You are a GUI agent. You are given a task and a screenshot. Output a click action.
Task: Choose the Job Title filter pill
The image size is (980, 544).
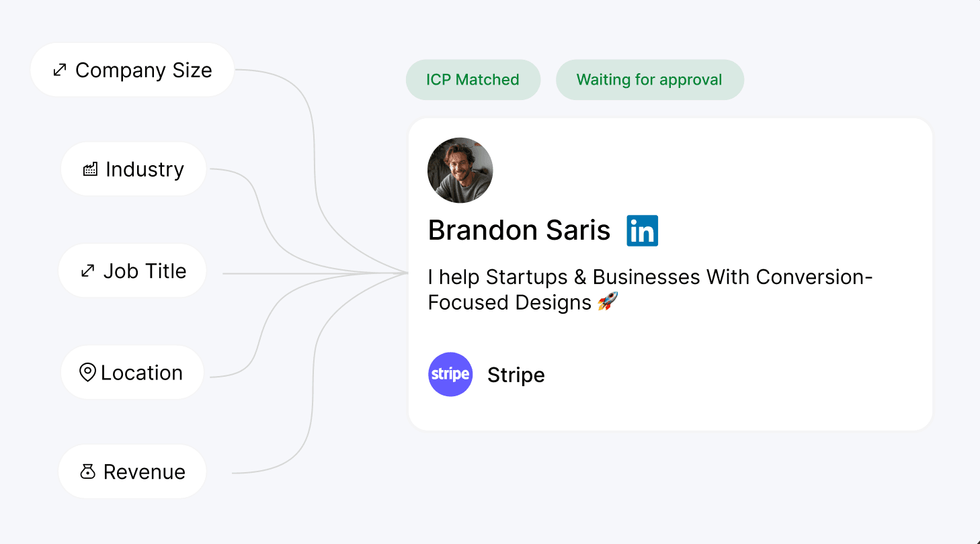tap(132, 271)
